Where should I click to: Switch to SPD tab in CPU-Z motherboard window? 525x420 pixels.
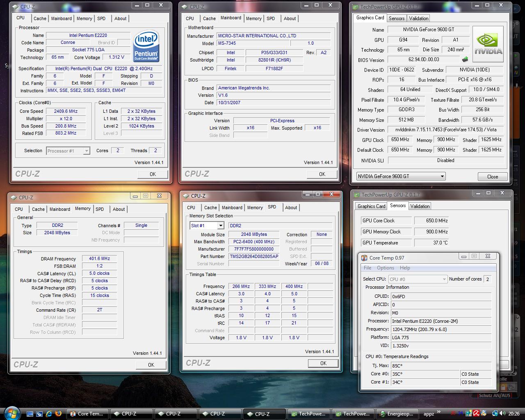coord(271,18)
